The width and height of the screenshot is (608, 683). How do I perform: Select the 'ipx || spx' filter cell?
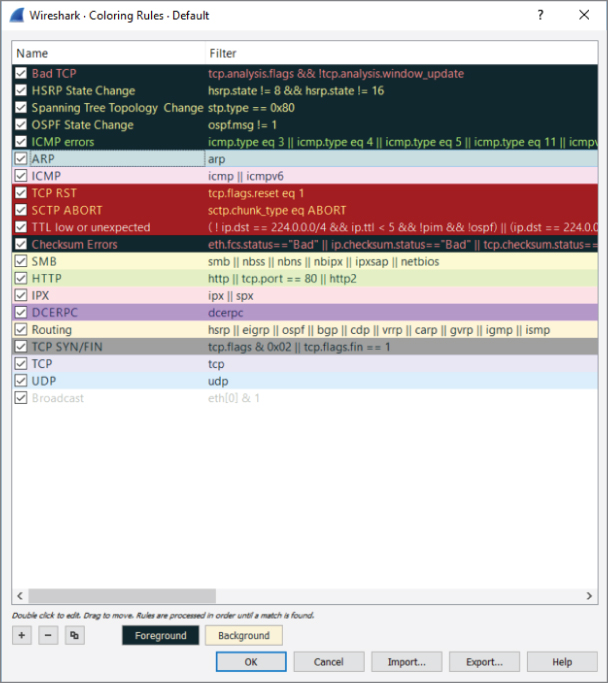click(x=230, y=296)
